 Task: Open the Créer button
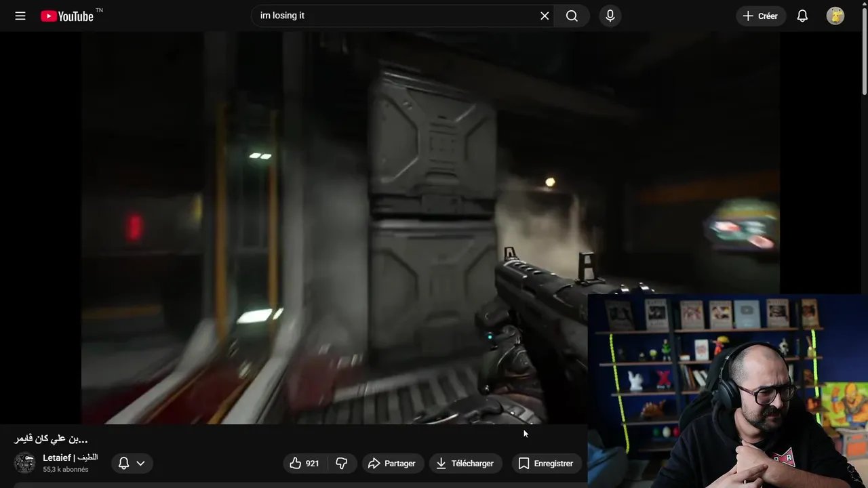pyautogui.click(x=761, y=16)
